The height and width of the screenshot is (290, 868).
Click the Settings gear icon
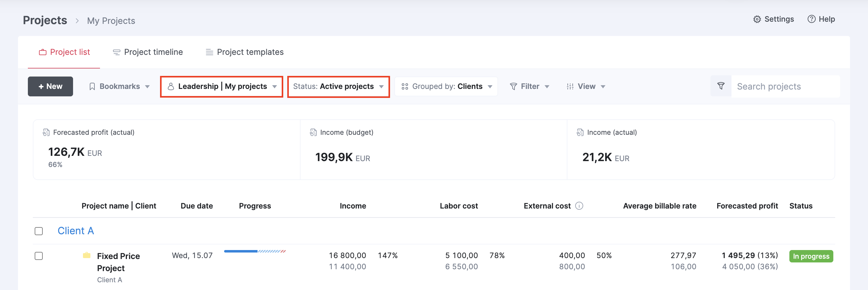pos(757,19)
